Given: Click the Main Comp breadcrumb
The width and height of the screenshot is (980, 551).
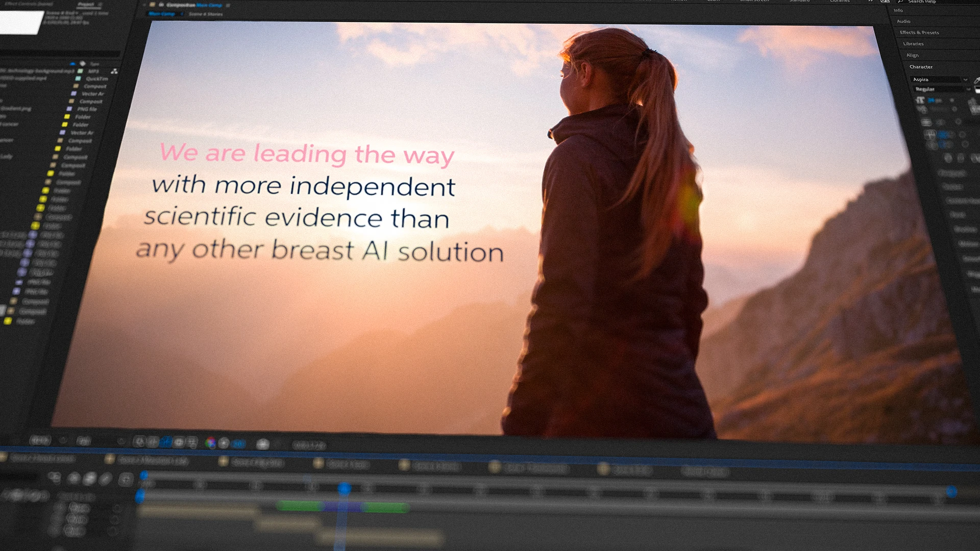Looking at the screenshot, I should (161, 14).
